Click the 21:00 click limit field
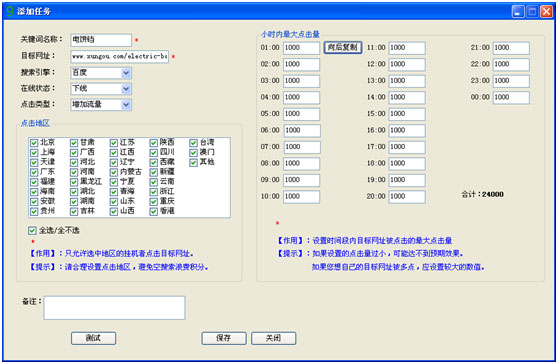This screenshot has width=558, height=364. pos(511,48)
